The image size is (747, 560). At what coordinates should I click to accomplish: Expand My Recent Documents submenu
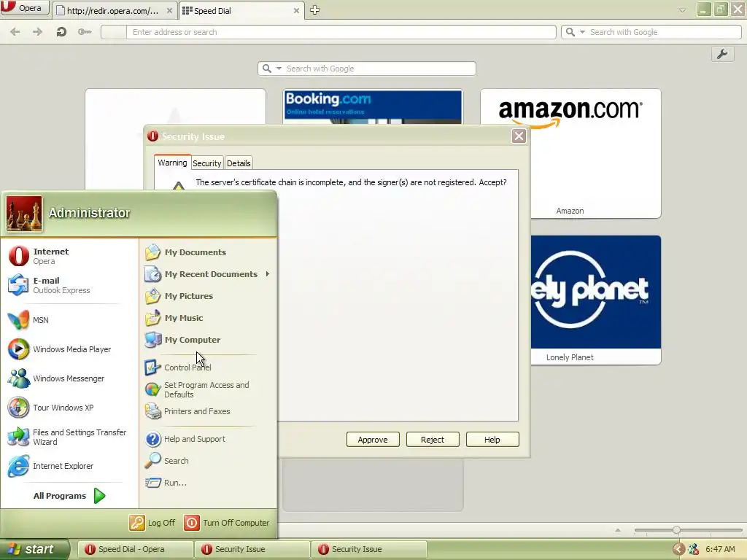208,274
